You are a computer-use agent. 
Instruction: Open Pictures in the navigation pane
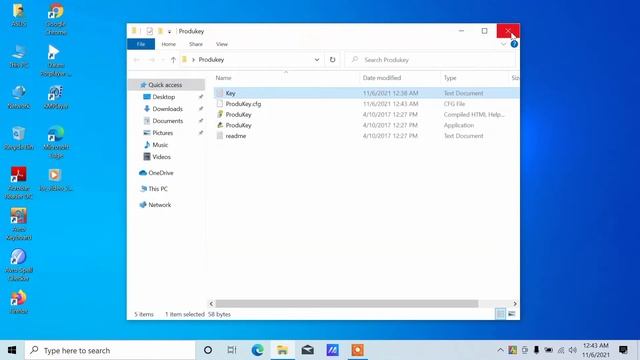point(162,133)
